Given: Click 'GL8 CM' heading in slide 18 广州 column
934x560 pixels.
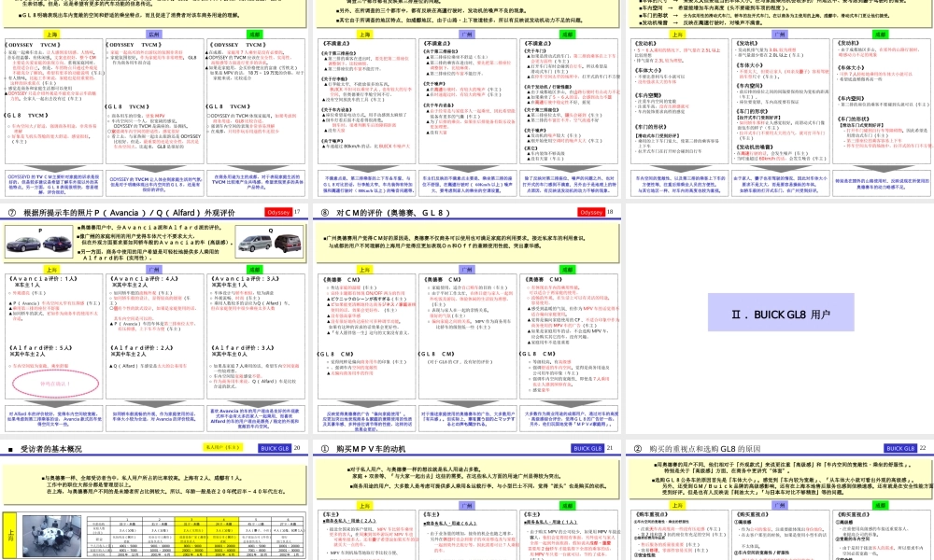Looking at the screenshot, I should pyautogui.click(x=437, y=354).
